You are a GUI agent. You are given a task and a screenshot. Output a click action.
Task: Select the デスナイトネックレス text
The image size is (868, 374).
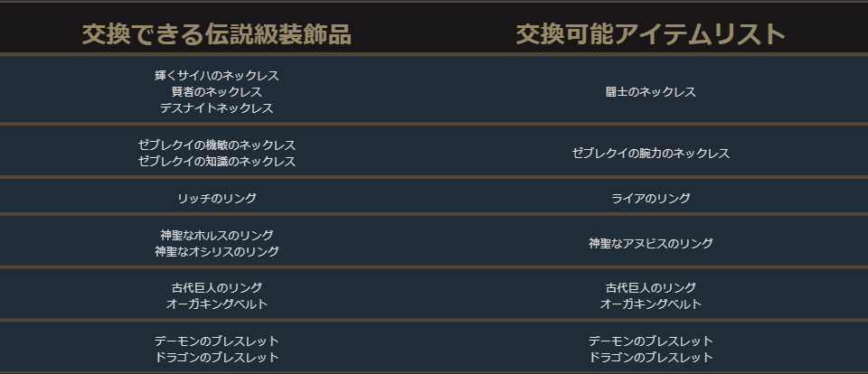point(216,108)
